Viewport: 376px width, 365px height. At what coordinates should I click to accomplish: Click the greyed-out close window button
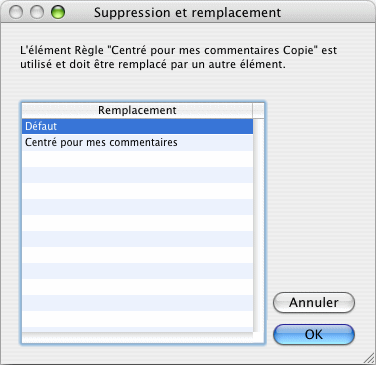pyautogui.click(x=16, y=12)
